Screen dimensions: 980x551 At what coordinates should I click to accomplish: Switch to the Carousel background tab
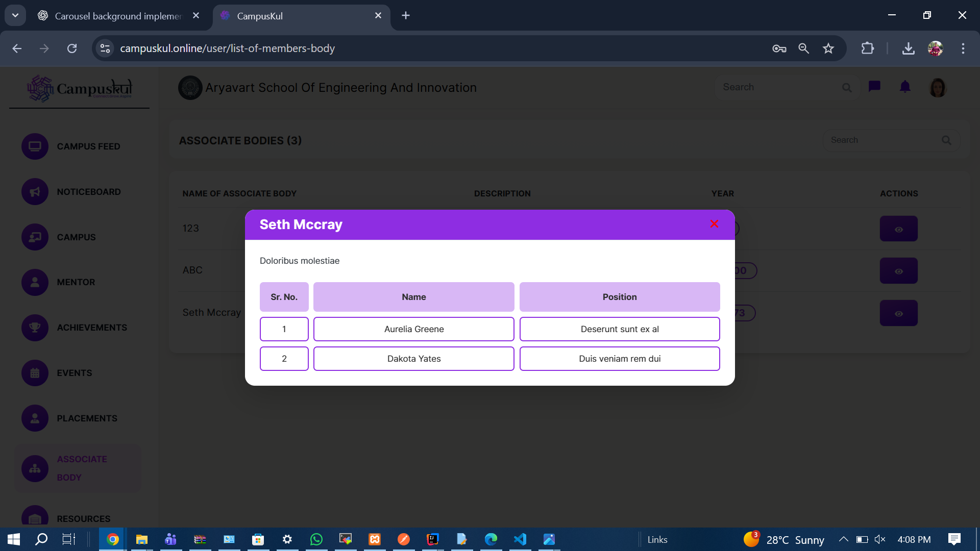(117, 16)
